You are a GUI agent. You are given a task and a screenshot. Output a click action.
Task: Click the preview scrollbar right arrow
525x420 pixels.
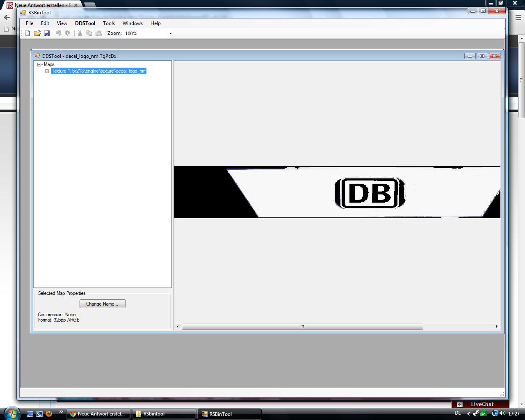[497, 326]
